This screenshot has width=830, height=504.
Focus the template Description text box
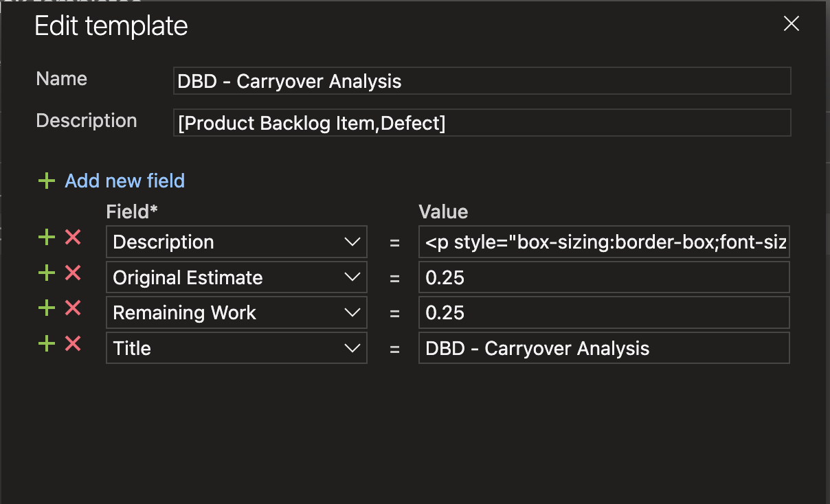tap(482, 123)
